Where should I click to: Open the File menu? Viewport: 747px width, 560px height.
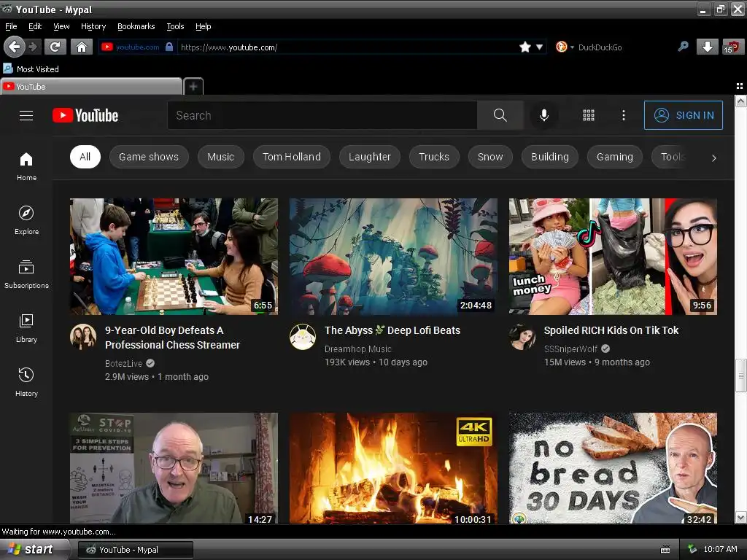coord(11,26)
